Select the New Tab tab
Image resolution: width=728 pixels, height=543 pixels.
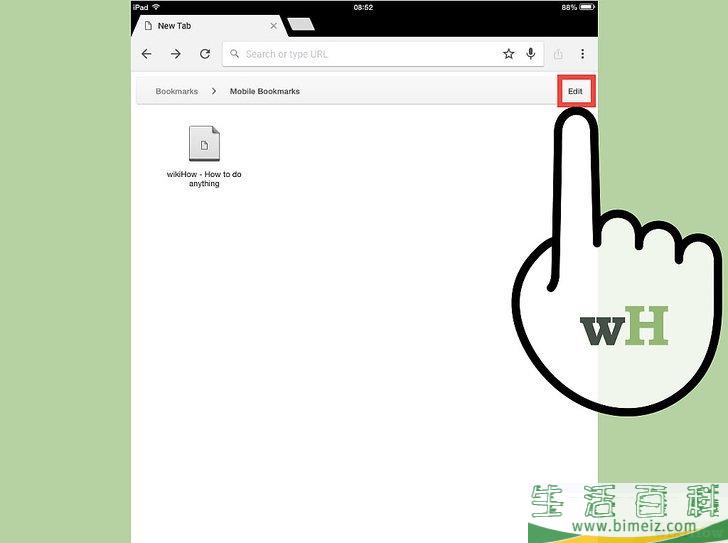(x=208, y=26)
